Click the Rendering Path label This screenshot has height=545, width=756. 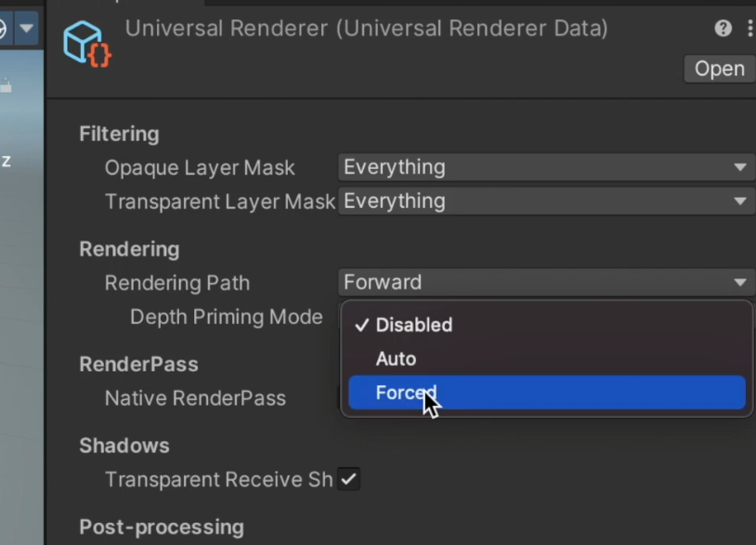177,283
